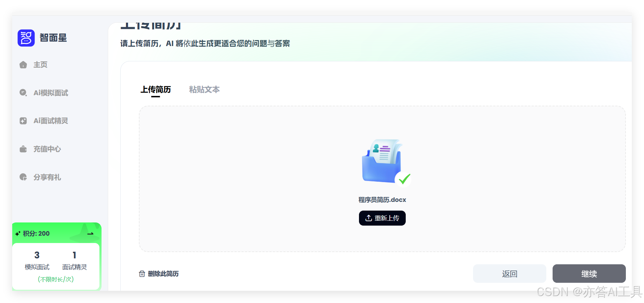This screenshot has height=303, width=644.
Task: Switch to the 粘贴文本 tab
Action: 204,90
